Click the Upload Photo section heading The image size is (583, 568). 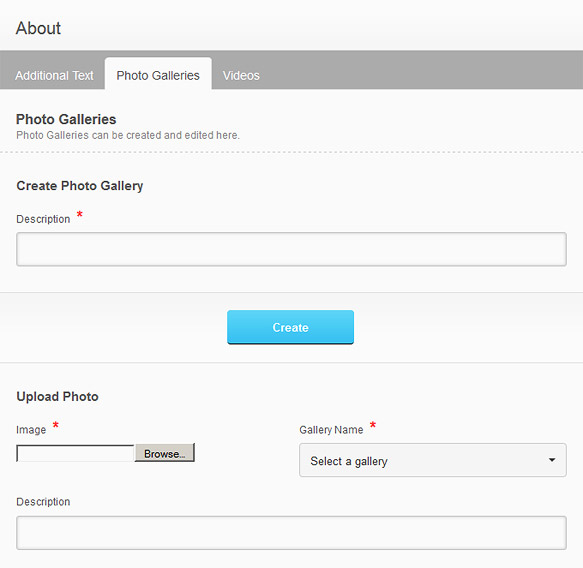click(x=57, y=397)
